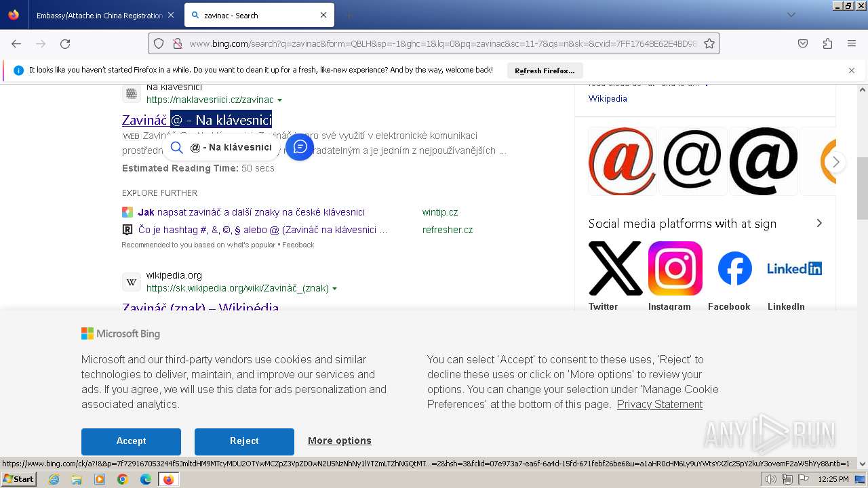
Task: Open the extensions puzzle icon
Action: pos(827,43)
